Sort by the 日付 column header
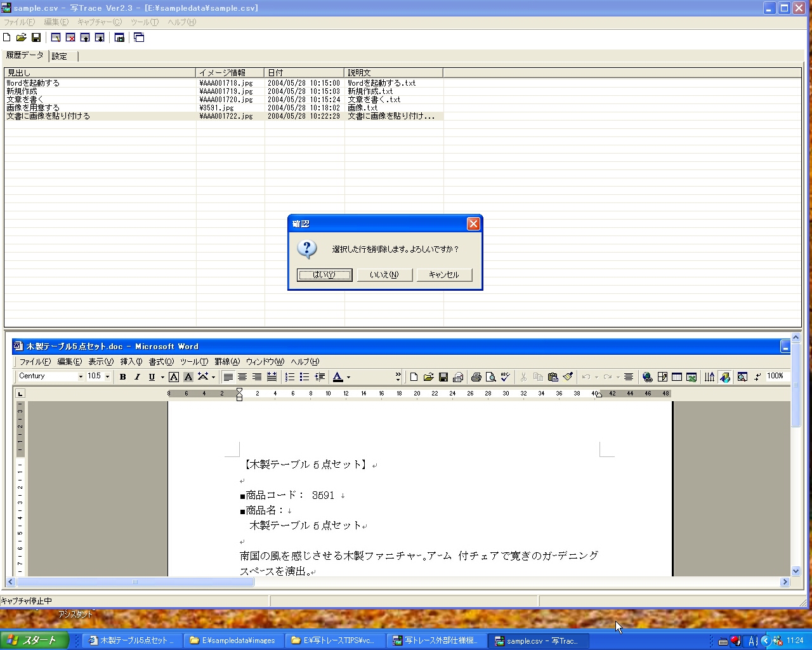Screen dimensions: 812x650 click(x=304, y=73)
